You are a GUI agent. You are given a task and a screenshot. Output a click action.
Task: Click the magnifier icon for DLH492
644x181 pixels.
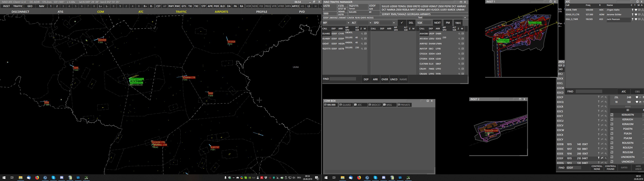click(x=362, y=34)
